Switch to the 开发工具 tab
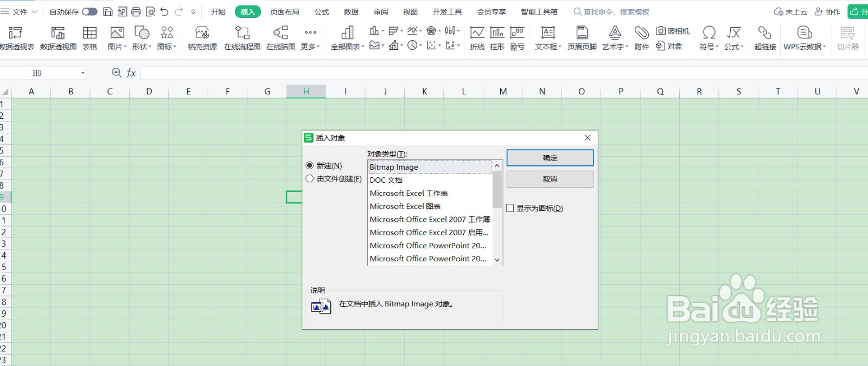Image resolution: width=868 pixels, height=366 pixels. [448, 11]
